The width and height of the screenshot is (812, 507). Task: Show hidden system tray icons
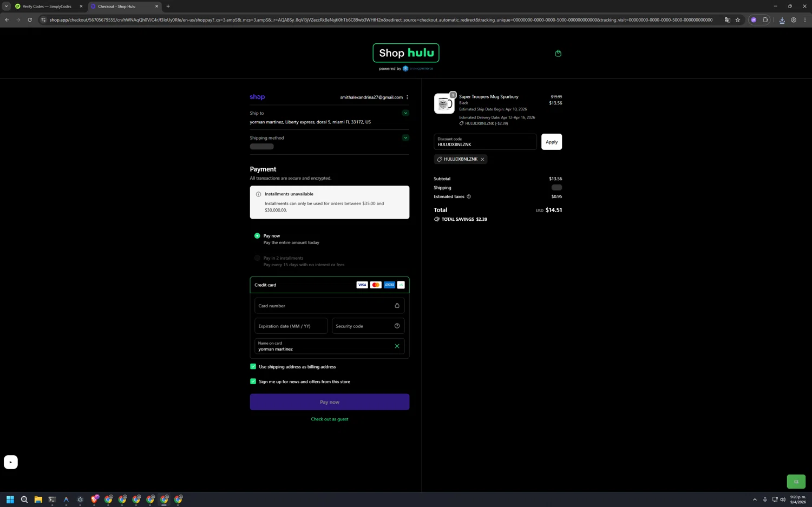point(755,499)
